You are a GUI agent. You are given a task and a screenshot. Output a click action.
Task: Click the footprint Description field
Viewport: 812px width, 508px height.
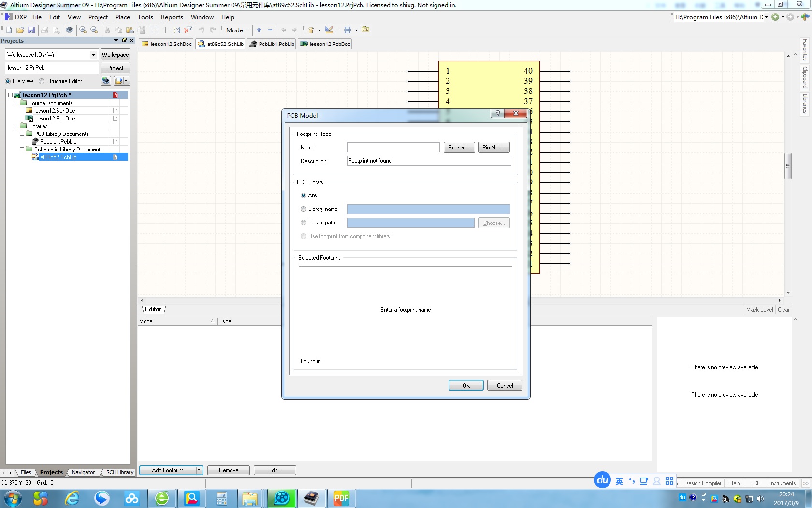pyautogui.click(x=429, y=161)
